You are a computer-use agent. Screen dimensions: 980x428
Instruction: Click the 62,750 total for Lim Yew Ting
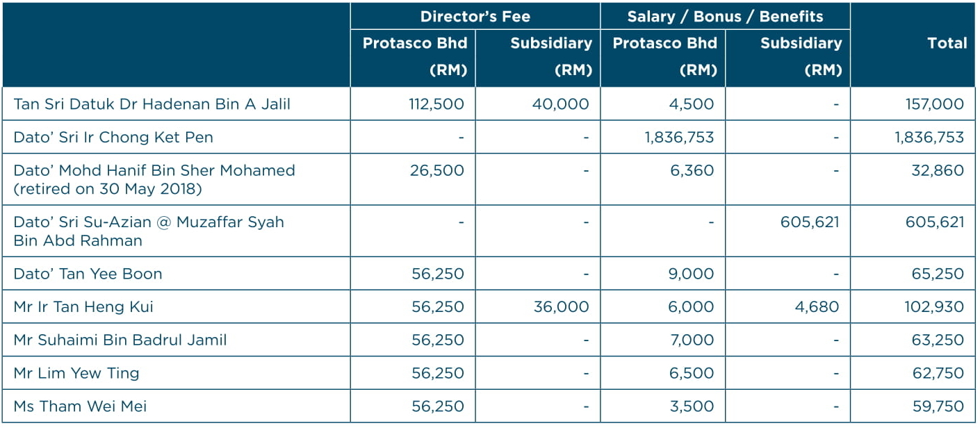[x=938, y=373]
